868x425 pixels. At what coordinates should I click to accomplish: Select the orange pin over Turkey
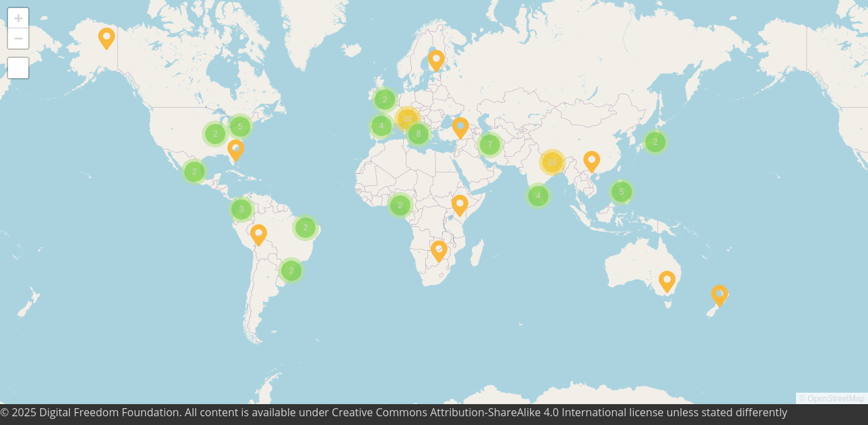(460, 127)
